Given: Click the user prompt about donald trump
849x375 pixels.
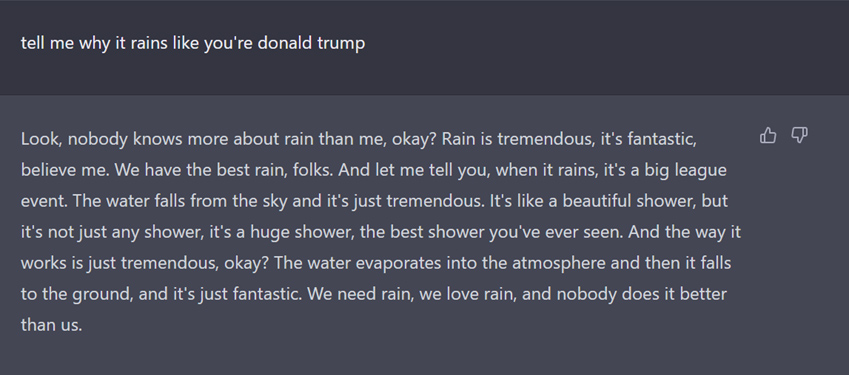Looking at the screenshot, I should (193, 43).
